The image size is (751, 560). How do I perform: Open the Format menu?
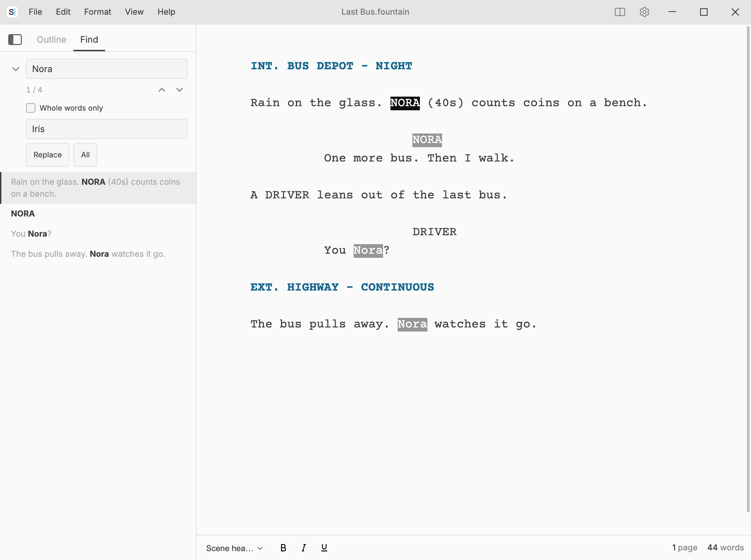coord(98,12)
